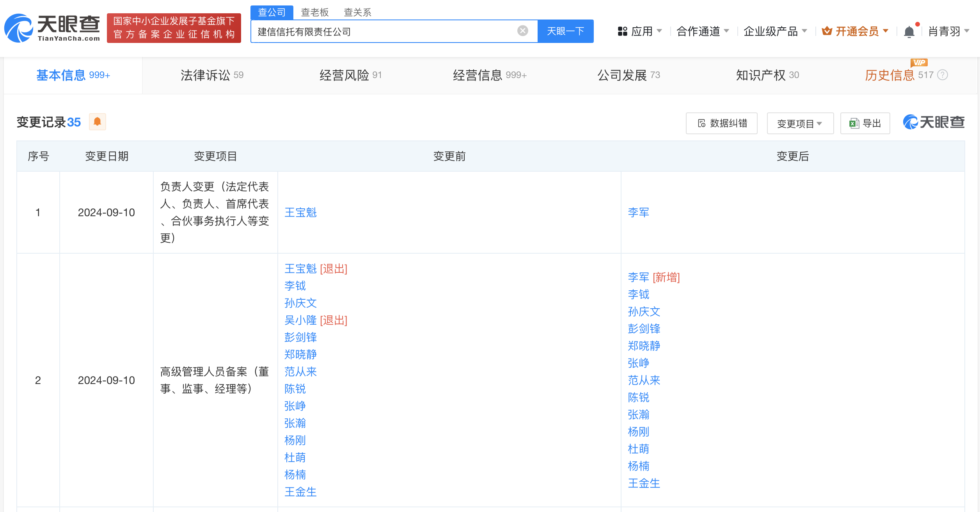Open 张瀚 link in 变更后 column
Viewport: 980px width, 512px height.
click(638, 414)
